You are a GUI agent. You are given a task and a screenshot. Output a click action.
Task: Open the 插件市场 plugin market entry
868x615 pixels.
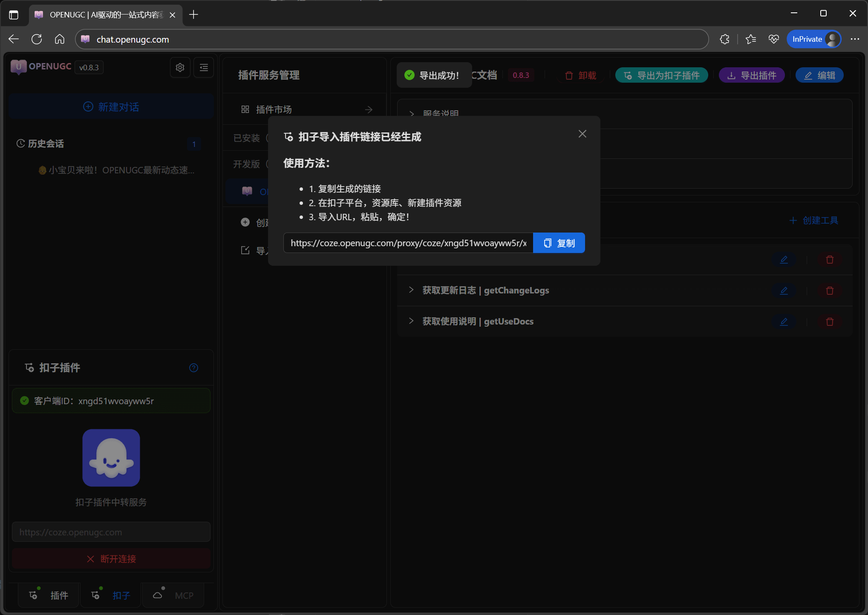pos(305,109)
